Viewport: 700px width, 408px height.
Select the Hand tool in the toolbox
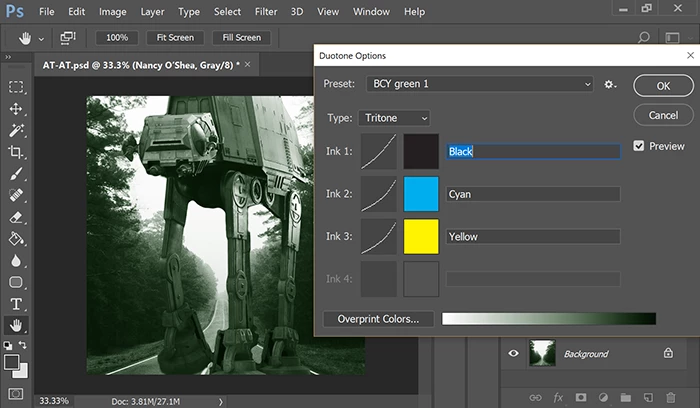tap(16, 325)
